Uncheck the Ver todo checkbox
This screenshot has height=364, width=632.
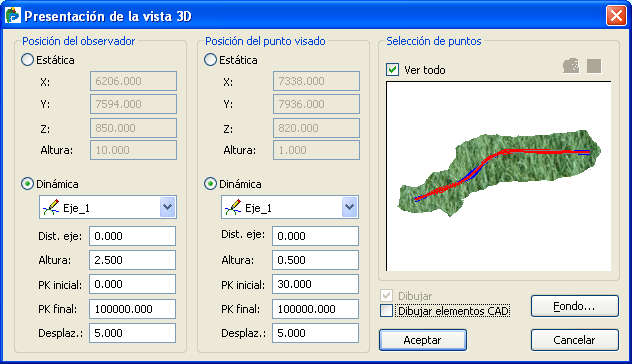click(393, 70)
